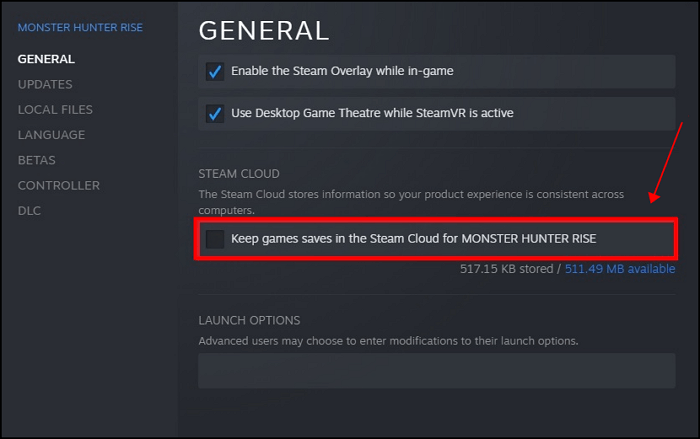Select the LANGUAGE tab in sidebar

[51, 135]
